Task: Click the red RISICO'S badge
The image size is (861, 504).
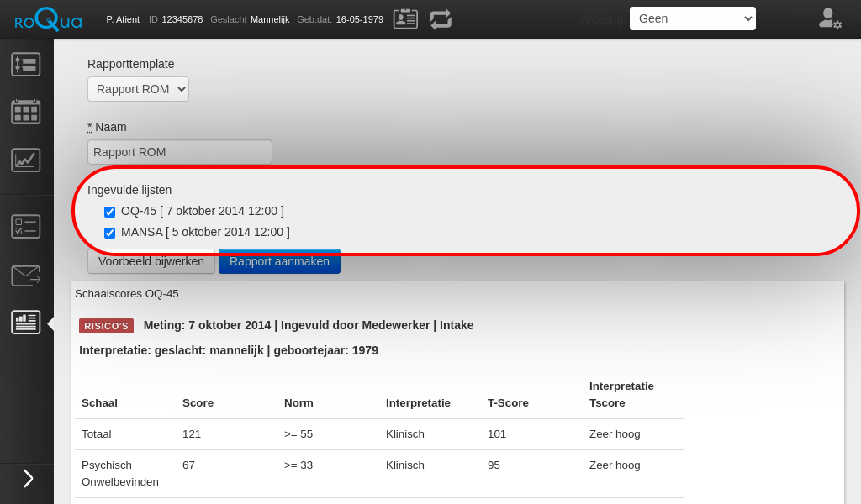Action: point(106,326)
